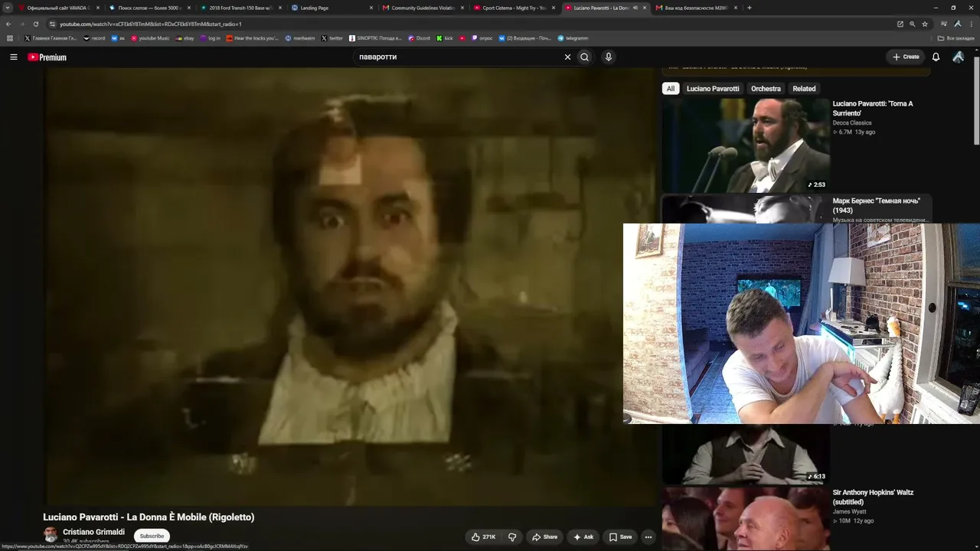Start voice search with the microphone
The height and width of the screenshot is (551, 980).
(x=608, y=57)
